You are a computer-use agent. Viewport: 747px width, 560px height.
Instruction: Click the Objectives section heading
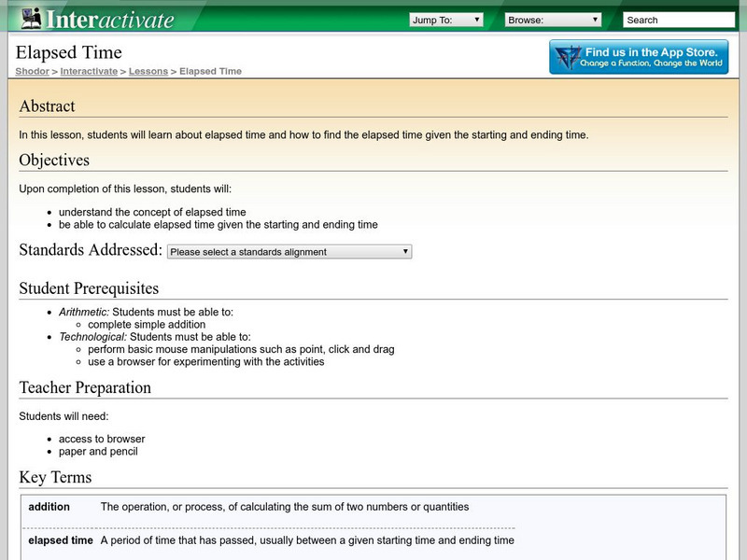coord(54,160)
